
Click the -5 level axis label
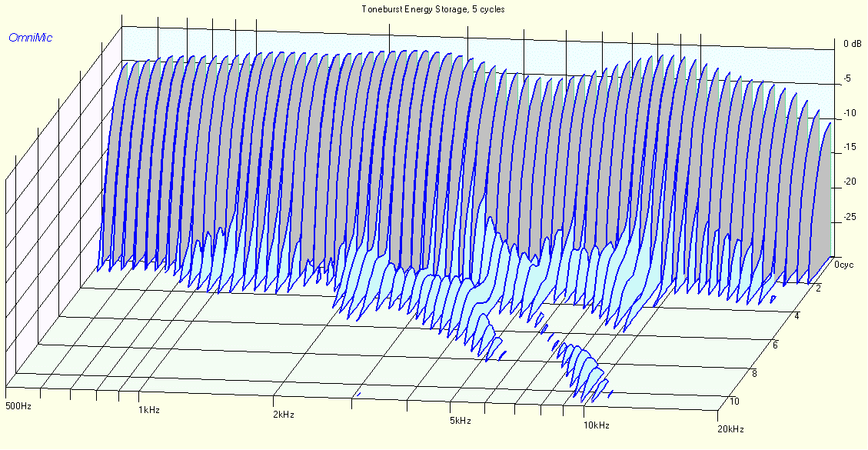pos(847,78)
